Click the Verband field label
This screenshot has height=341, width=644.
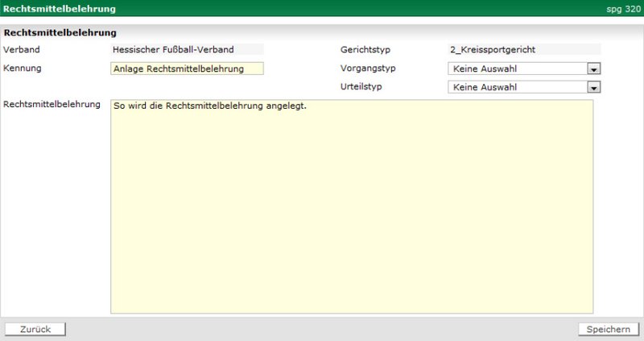[x=22, y=50]
